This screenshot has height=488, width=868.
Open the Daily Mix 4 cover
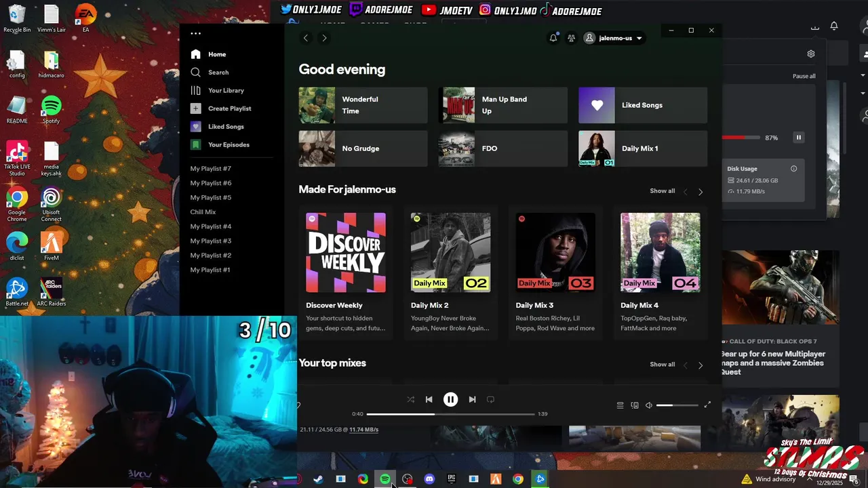(x=660, y=253)
